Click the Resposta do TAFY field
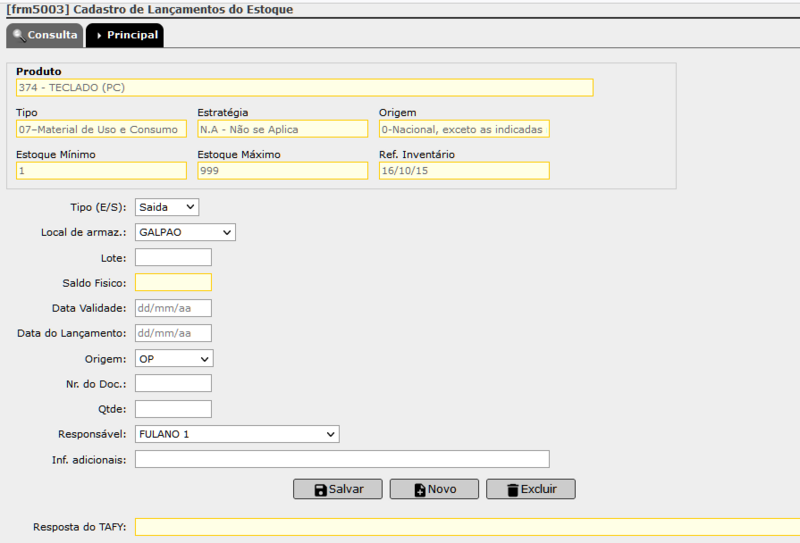Screen dimensions: 800x543 click(x=467, y=527)
